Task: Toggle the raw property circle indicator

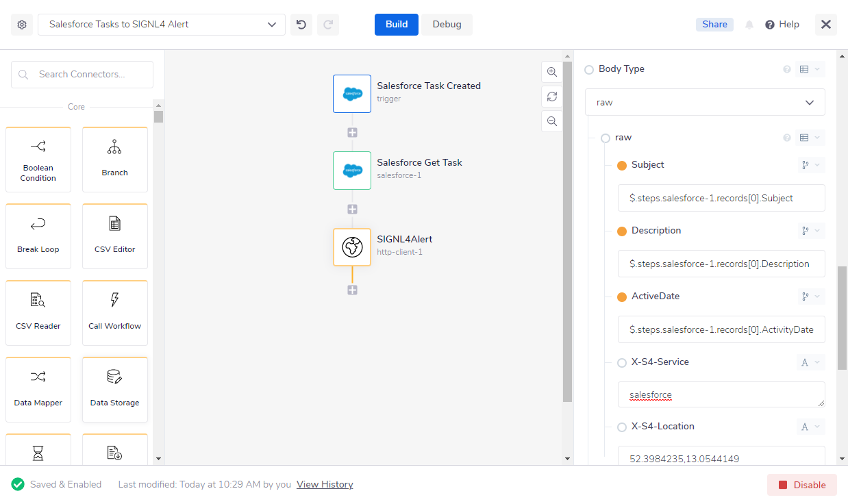Action: click(x=606, y=138)
